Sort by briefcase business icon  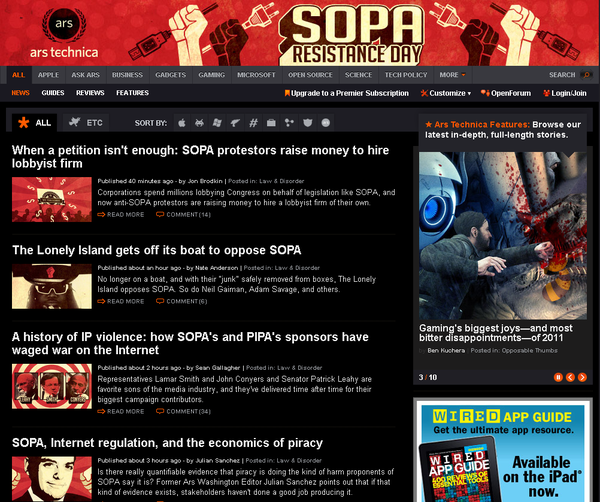[271, 123]
